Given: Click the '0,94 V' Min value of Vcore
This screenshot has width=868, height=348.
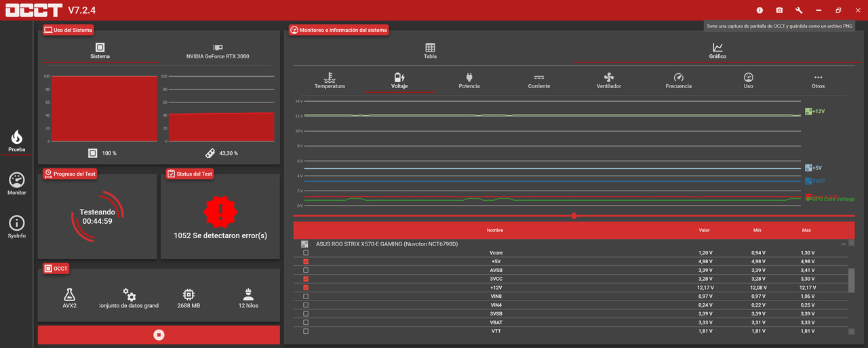Looking at the screenshot, I should 758,252.
